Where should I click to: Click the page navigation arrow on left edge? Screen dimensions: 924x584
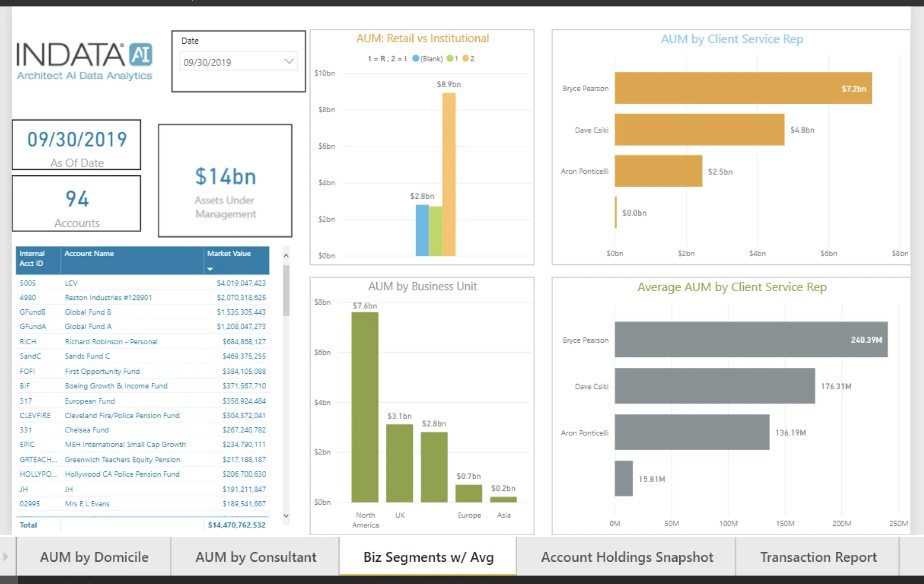coord(5,556)
